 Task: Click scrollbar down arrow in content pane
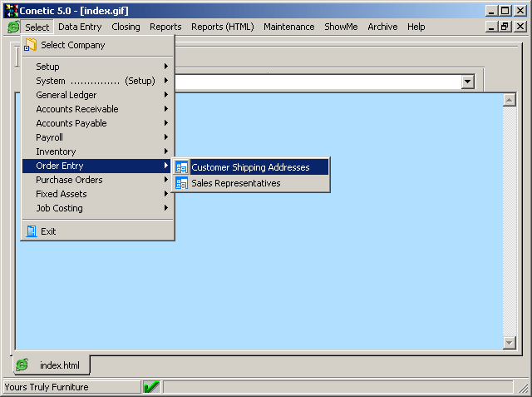click(x=510, y=342)
